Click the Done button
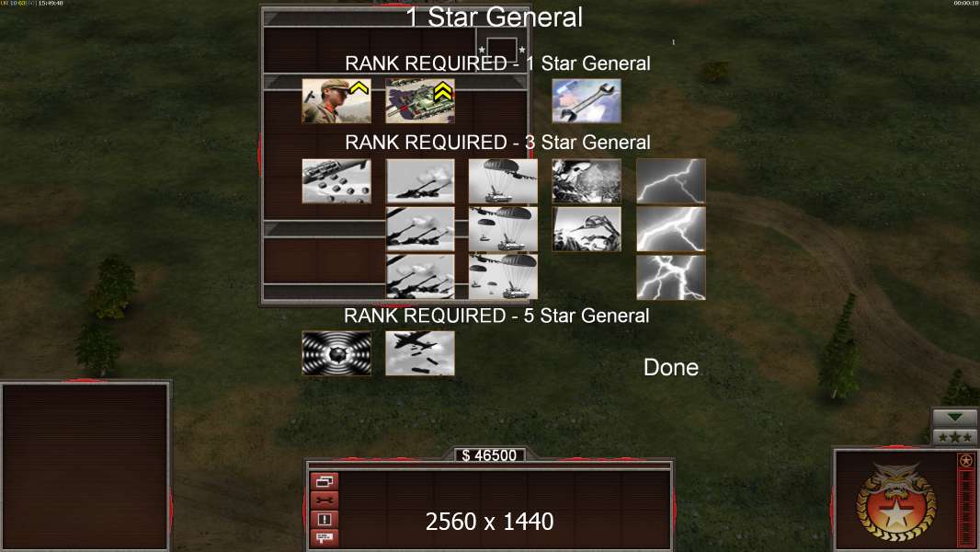 pyautogui.click(x=670, y=368)
